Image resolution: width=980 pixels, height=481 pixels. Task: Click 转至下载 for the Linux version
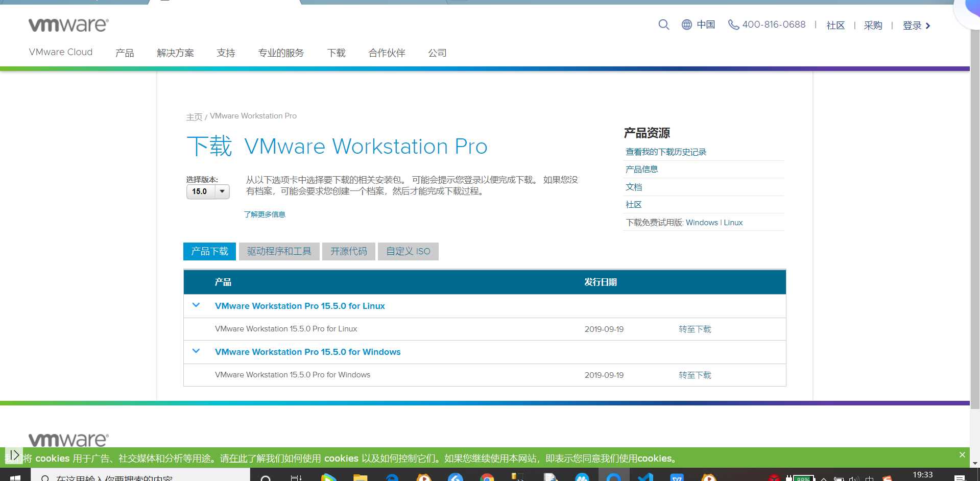point(695,329)
